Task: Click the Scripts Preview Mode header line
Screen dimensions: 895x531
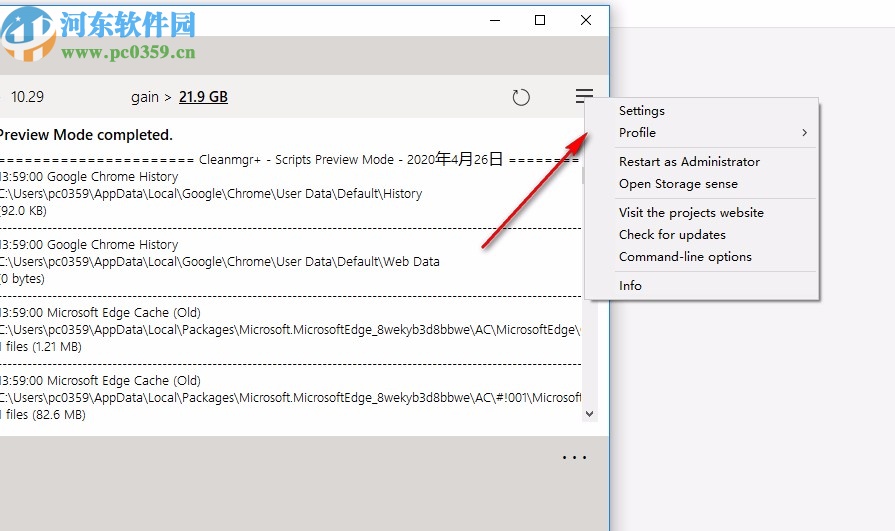Action: 289,159
